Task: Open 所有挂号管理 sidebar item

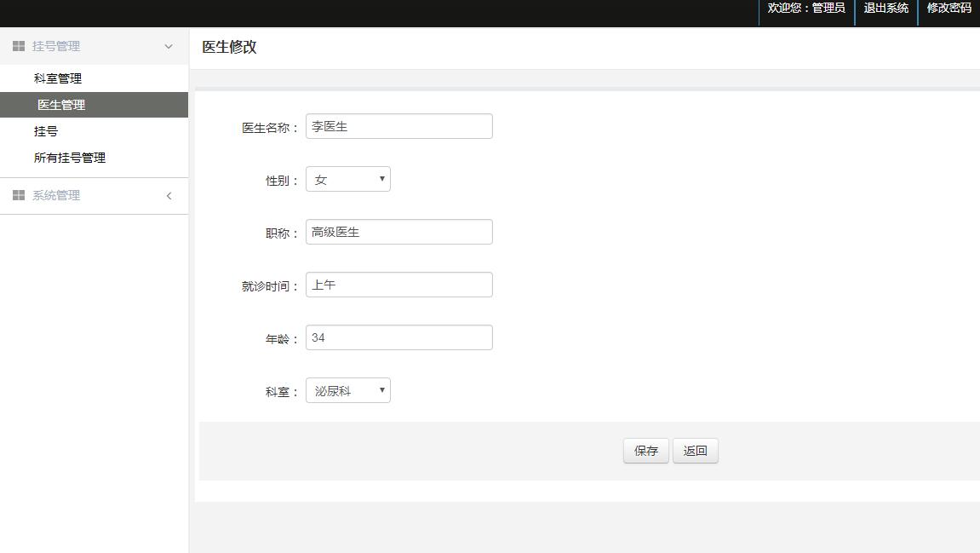Action: point(70,158)
